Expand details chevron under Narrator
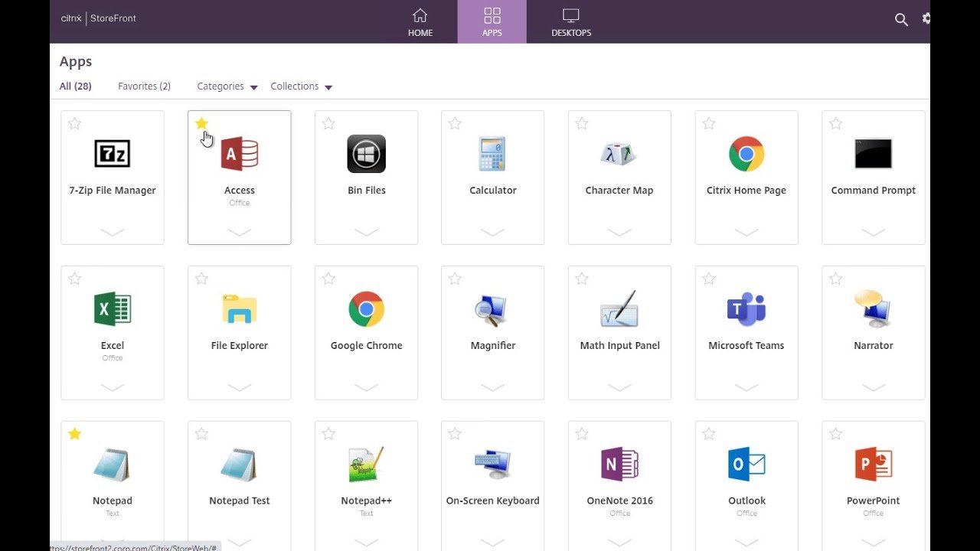The width and height of the screenshot is (980, 551). point(874,387)
